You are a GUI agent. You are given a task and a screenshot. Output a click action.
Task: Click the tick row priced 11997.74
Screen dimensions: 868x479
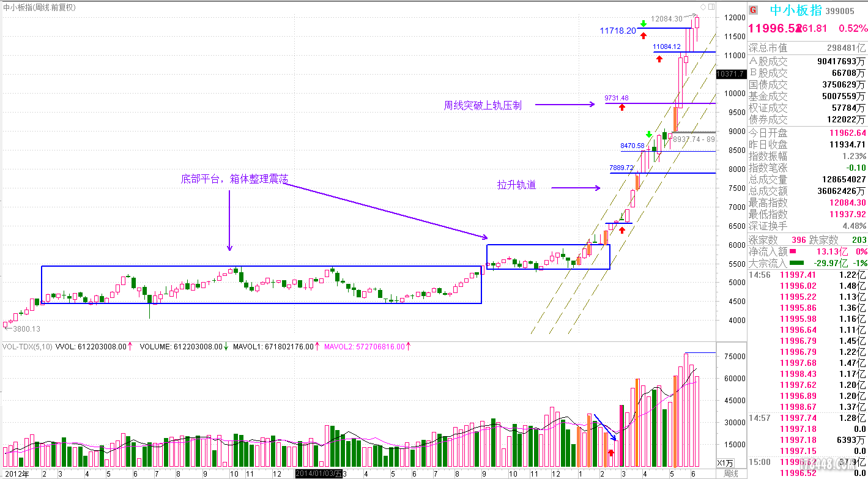807,418
